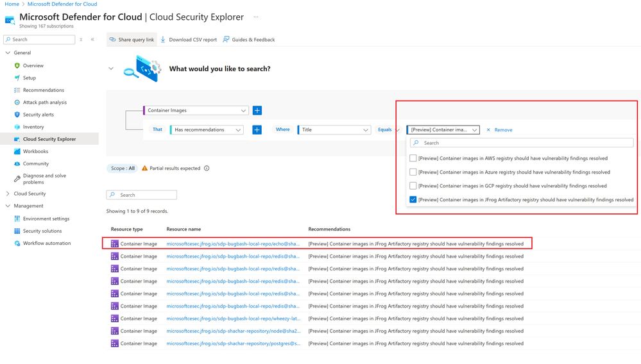
Task: Open the Equals operator dropdown
Action: pyautogui.click(x=388, y=129)
